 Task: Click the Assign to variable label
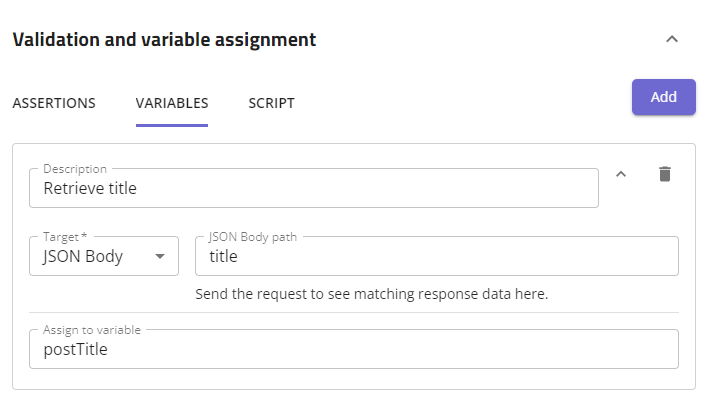(x=92, y=330)
